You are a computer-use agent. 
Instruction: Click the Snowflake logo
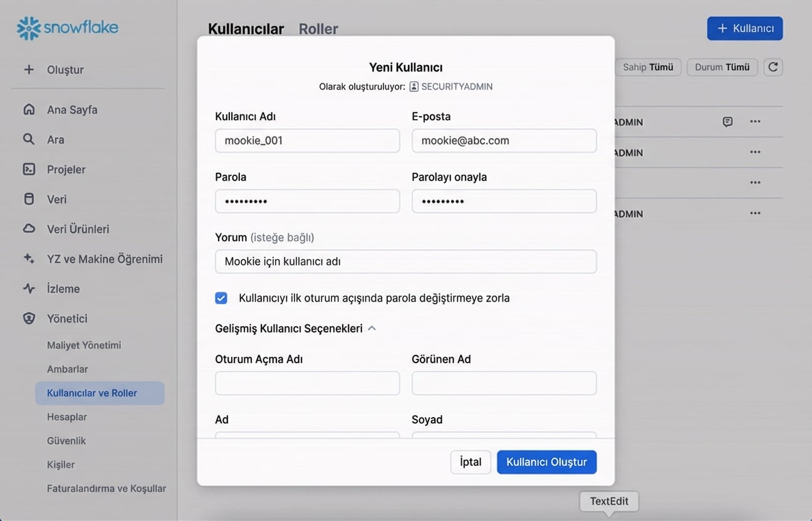(x=67, y=27)
